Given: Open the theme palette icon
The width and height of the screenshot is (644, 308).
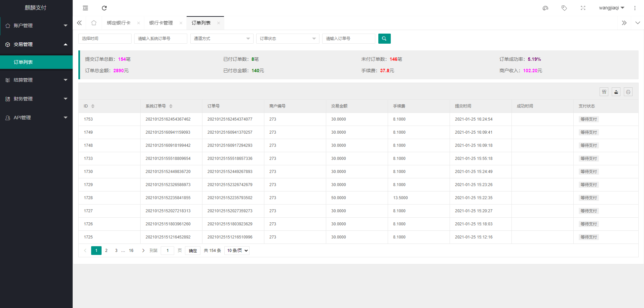Looking at the screenshot, I should pyautogui.click(x=545, y=8).
